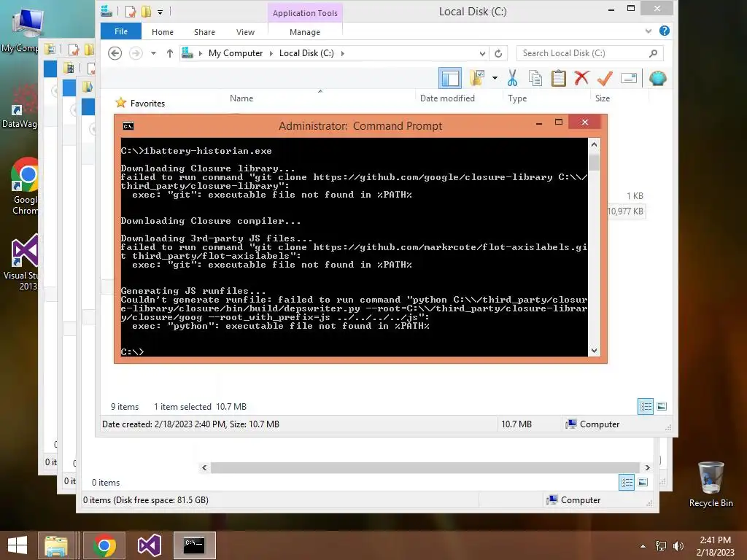The height and width of the screenshot is (560, 747).
Task: Click the Command Prompt scrollbar up arrow
Action: [x=594, y=144]
